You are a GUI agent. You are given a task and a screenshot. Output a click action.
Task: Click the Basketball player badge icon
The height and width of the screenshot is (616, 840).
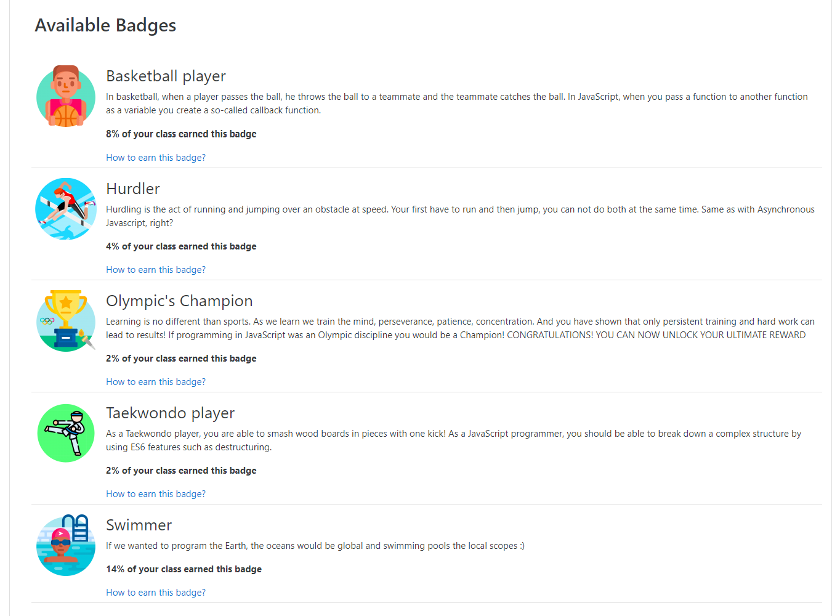click(x=66, y=96)
